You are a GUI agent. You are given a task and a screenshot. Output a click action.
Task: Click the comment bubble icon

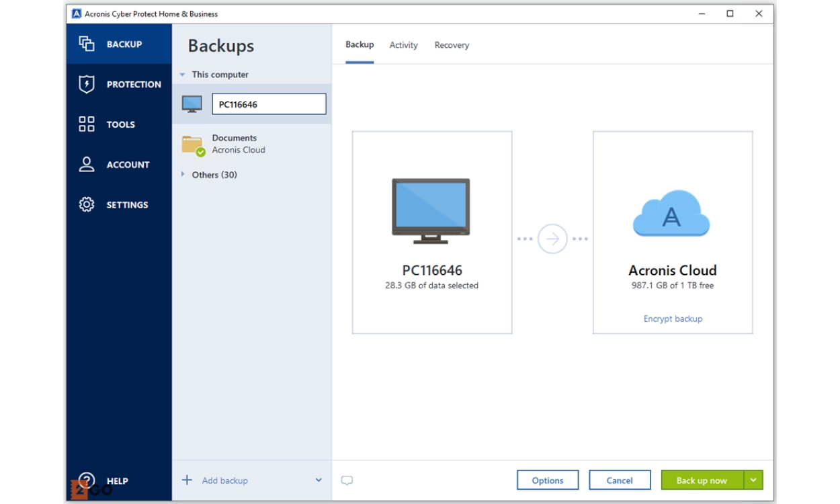(x=347, y=480)
